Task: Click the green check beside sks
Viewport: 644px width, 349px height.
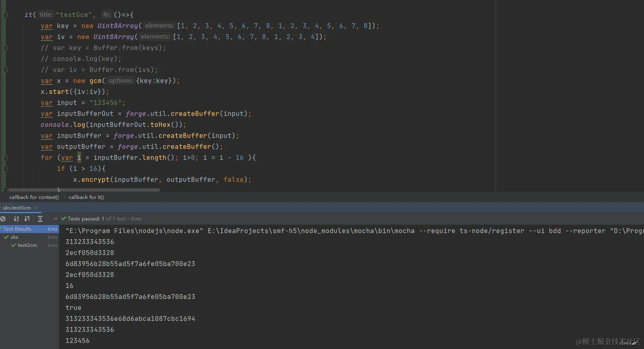Action: [x=6, y=237]
